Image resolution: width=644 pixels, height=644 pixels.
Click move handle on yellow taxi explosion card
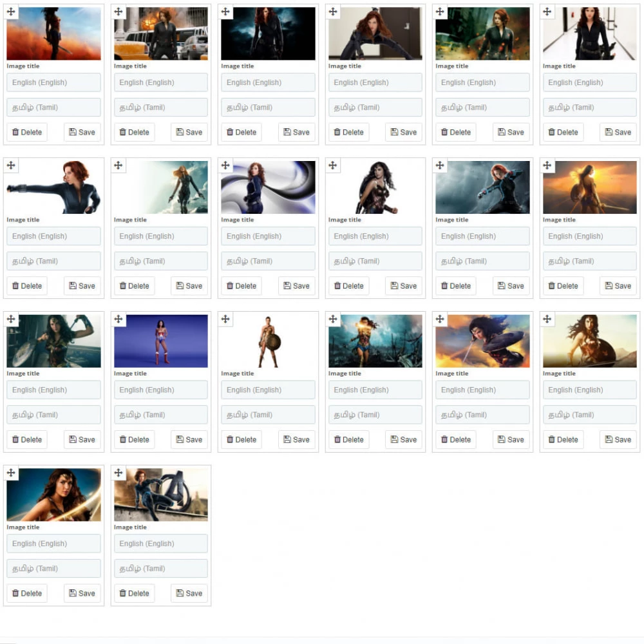pyautogui.click(x=118, y=12)
